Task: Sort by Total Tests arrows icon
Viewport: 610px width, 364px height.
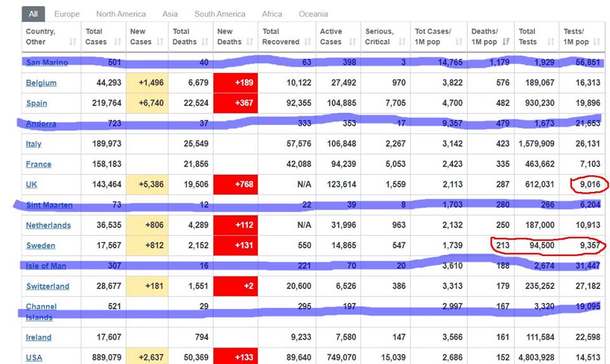Action: click(550, 42)
